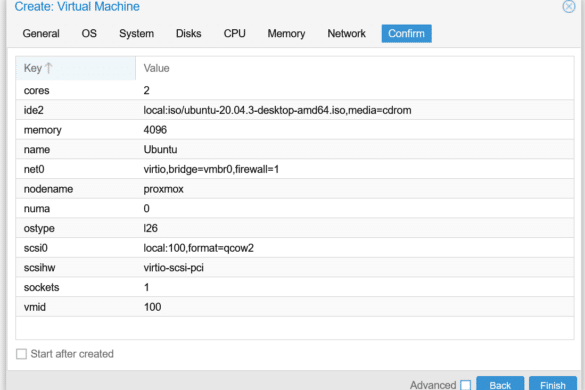585x390 pixels.
Task: Go to the System tab
Action: [x=137, y=34]
